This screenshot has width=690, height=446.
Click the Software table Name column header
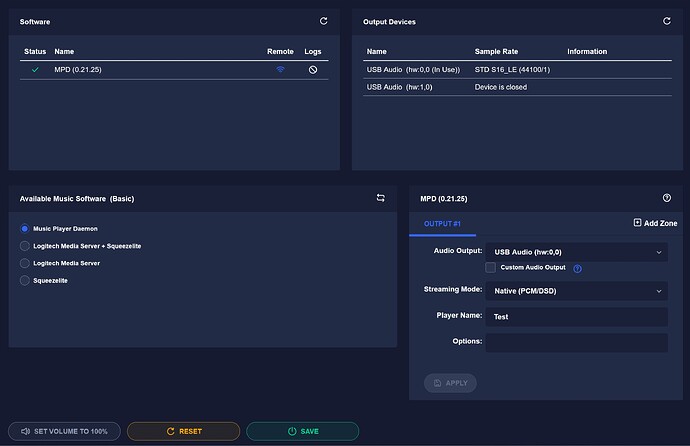(x=64, y=51)
